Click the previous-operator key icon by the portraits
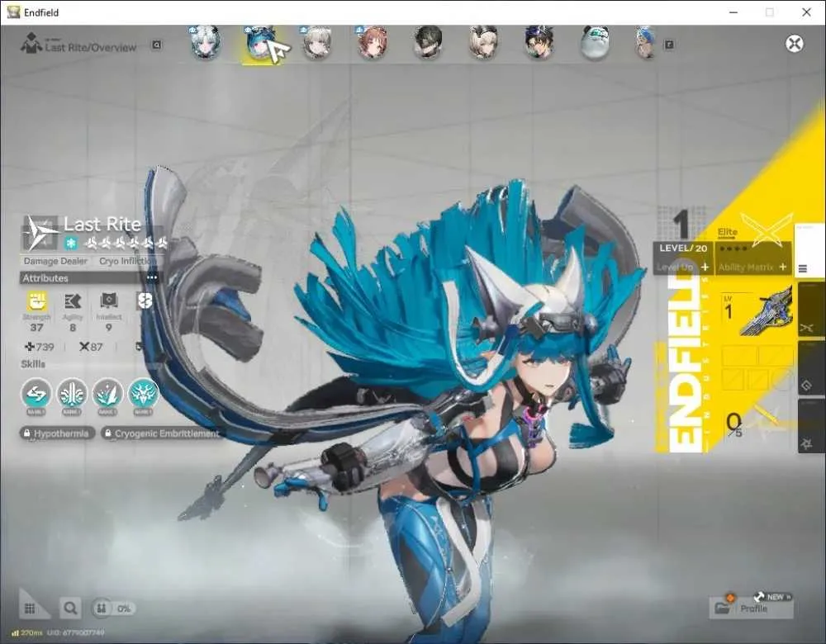 point(156,45)
